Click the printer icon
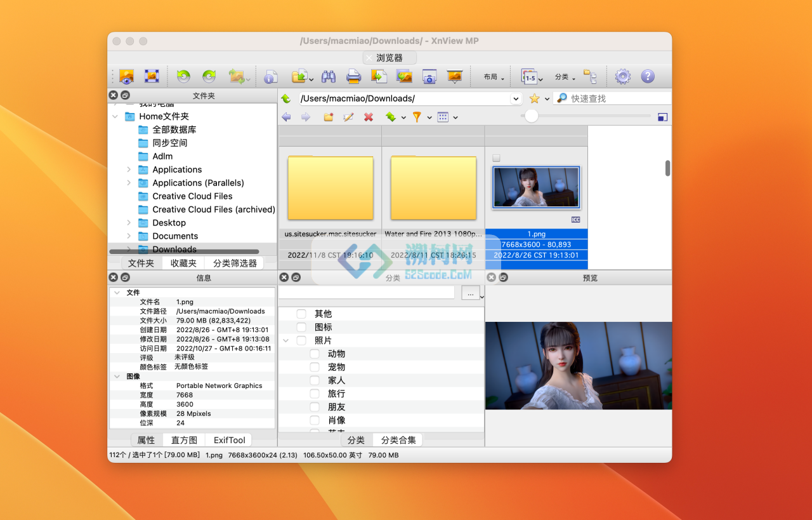Image resolution: width=812 pixels, height=520 pixels. [x=353, y=77]
